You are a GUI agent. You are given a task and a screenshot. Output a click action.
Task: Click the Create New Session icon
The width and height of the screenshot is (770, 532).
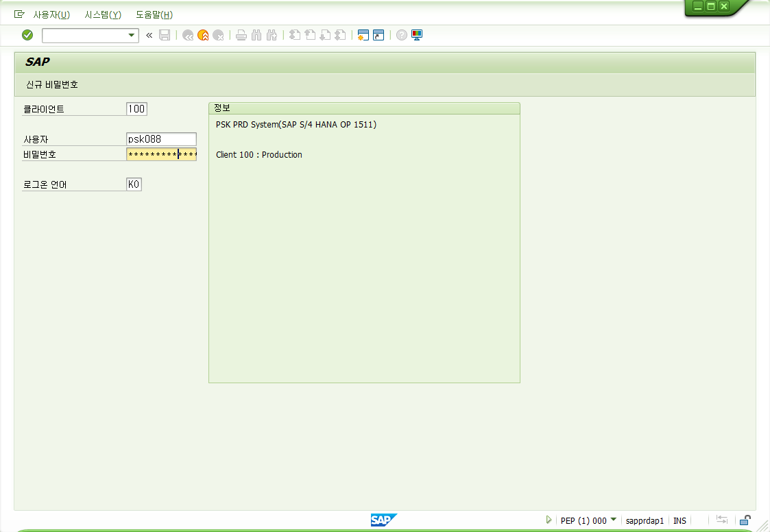point(363,35)
